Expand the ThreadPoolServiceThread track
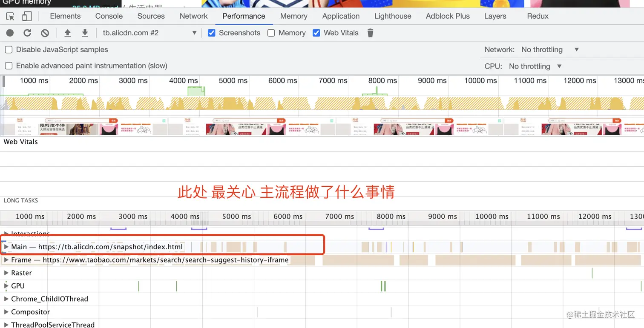The height and width of the screenshot is (328, 644). (x=6, y=325)
